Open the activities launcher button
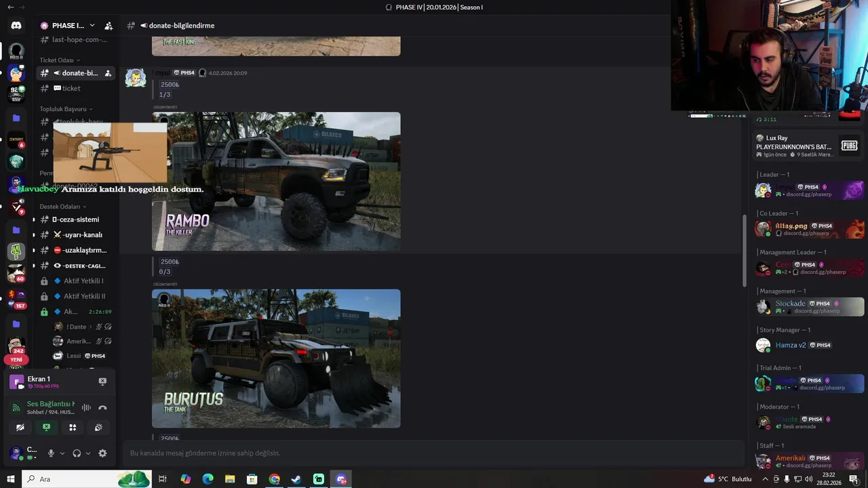 click(73, 428)
